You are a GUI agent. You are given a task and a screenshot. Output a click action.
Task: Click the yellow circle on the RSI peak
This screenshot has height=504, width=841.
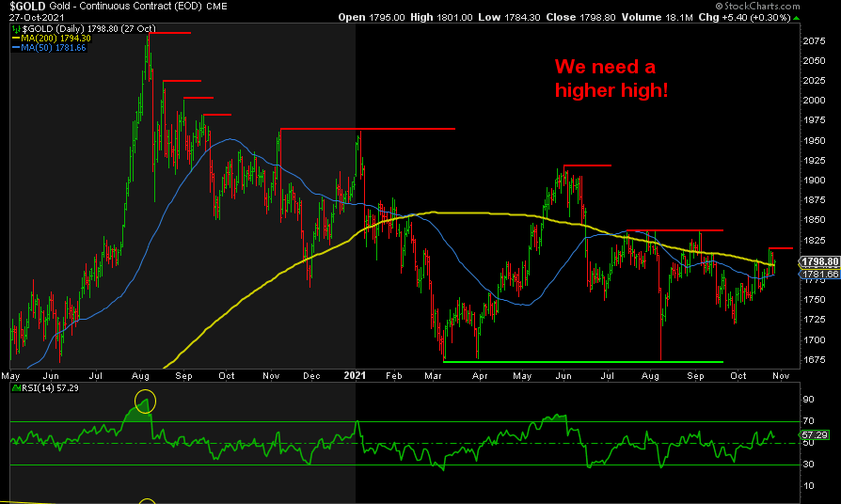(x=145, y=402)
